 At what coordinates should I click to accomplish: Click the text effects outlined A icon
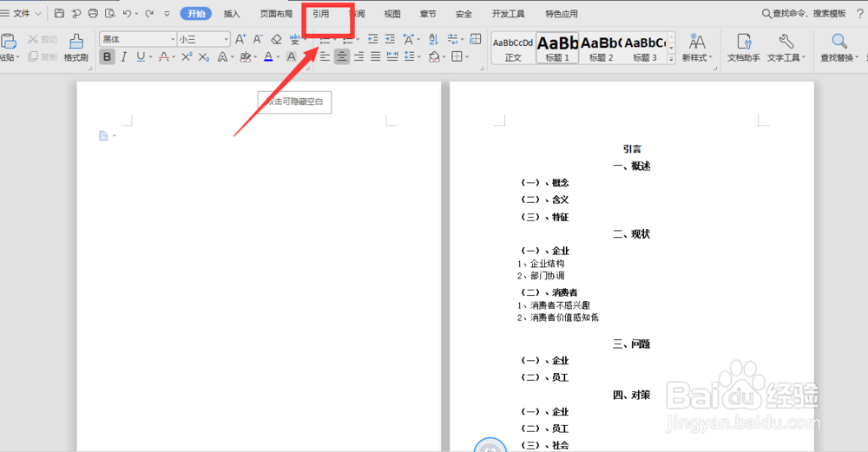coord(222,56)
